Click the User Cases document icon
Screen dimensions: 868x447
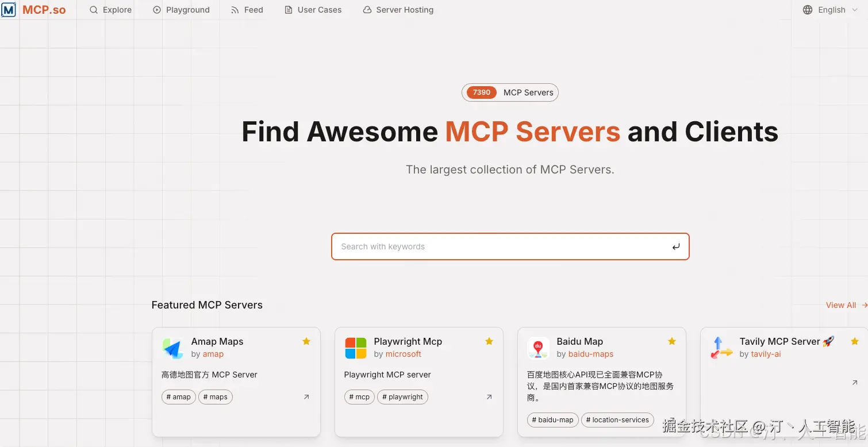(289, 10)
